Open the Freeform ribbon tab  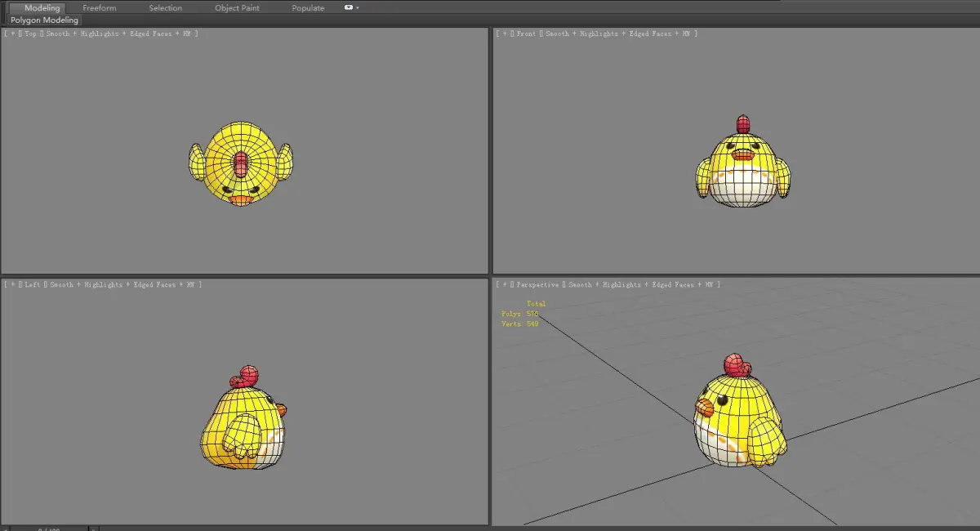(x=100, y=8)
